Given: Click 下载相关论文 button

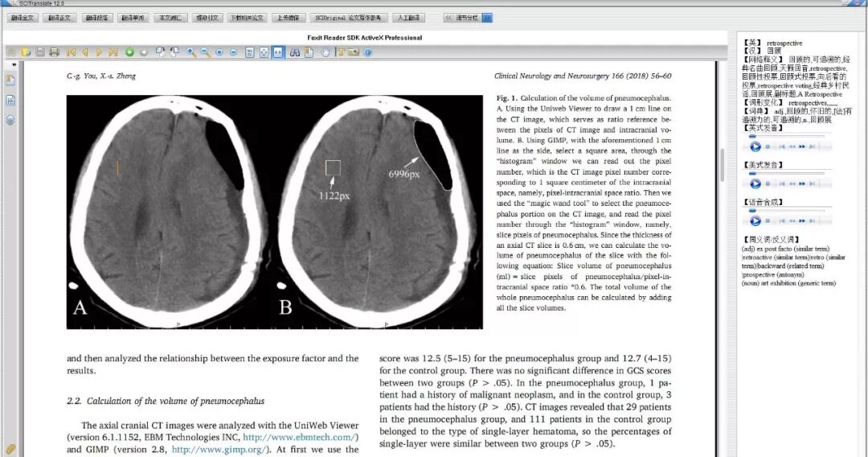Looking at the screenshot, I should point(247,18).
